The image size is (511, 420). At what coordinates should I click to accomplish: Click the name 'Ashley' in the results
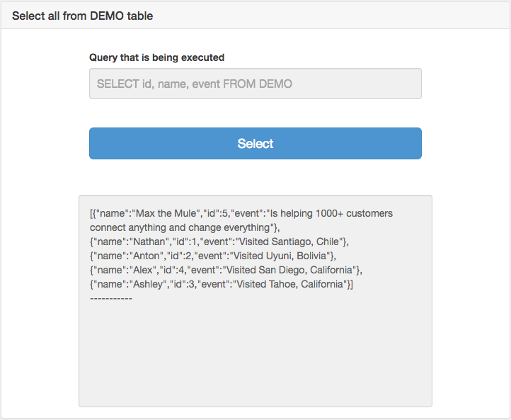pos(151,284)
